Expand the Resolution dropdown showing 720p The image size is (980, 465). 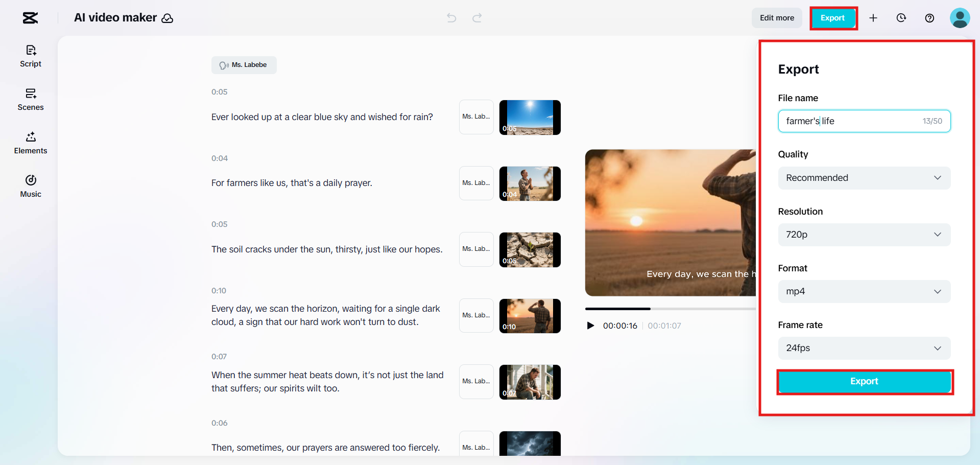click(864, 235)
